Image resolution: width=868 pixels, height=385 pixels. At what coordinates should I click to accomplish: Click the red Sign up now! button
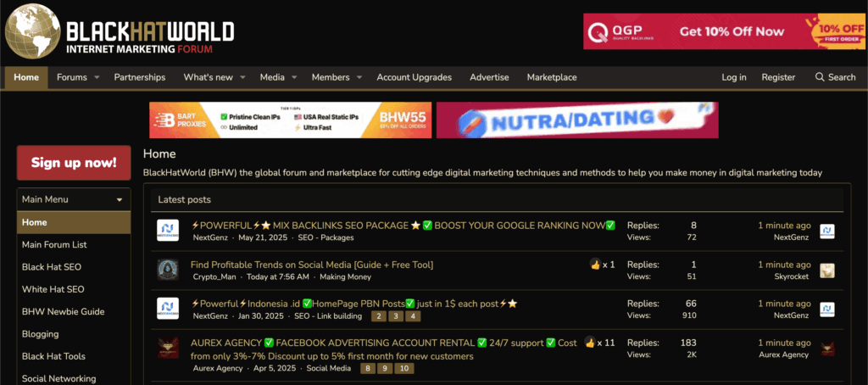[74, 163]
